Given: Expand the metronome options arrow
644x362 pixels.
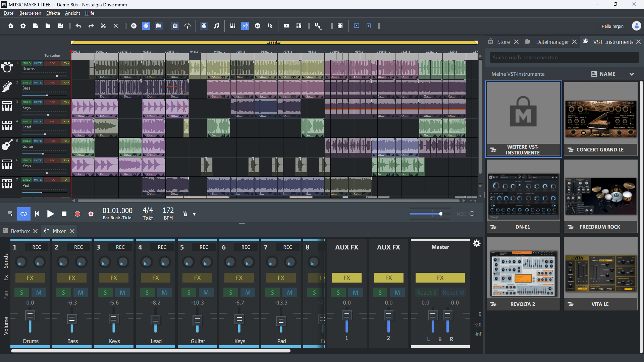Looking at the screenshot, I should point(194,214).
